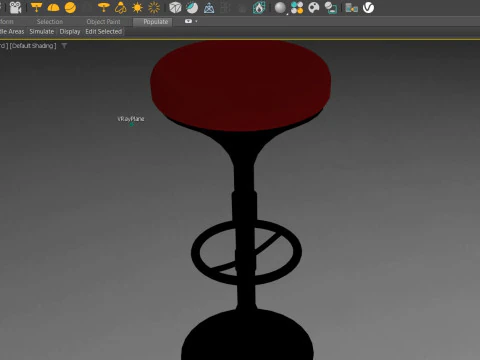Switch to the Object Paint ribbon tab
The image size is (480, 360).
tap(103, 22)
